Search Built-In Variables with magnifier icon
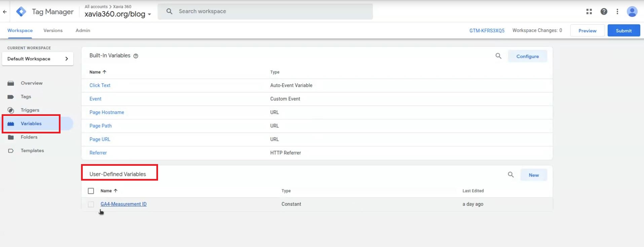Viewport: 644px width, 247px height. tap(498, 56)
